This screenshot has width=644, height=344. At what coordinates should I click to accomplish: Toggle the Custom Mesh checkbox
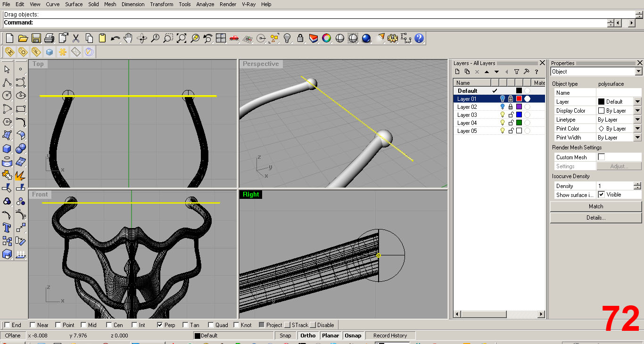(x=601, y=157)
